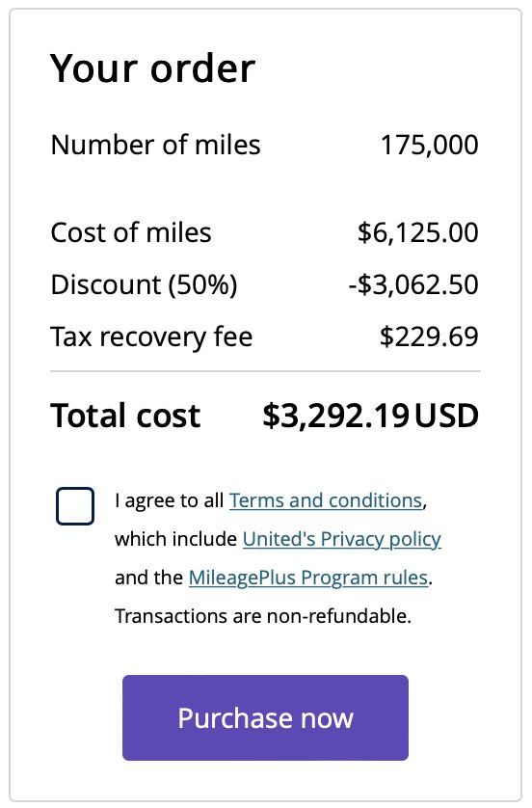
Task: Click the Total cost label
Action: [125, 416]
